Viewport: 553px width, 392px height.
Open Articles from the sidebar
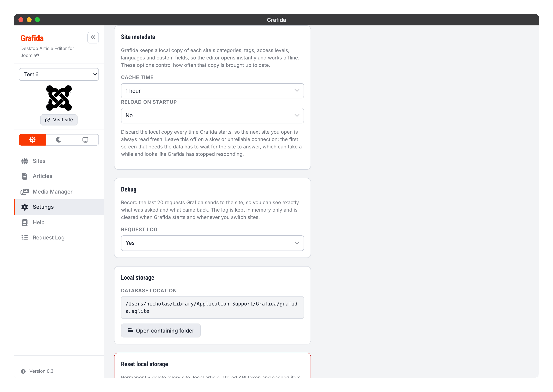pyautogui.click(x=59, y=176)
